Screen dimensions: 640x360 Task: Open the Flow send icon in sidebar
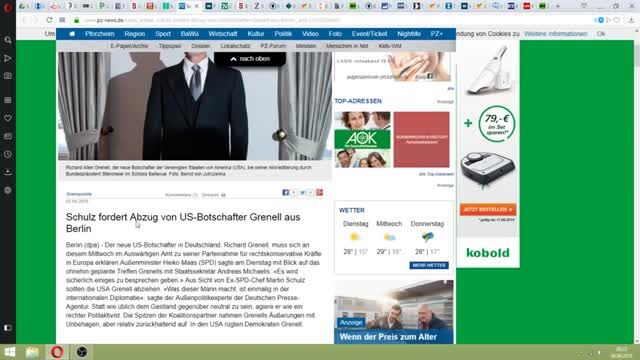click(8, 58)
